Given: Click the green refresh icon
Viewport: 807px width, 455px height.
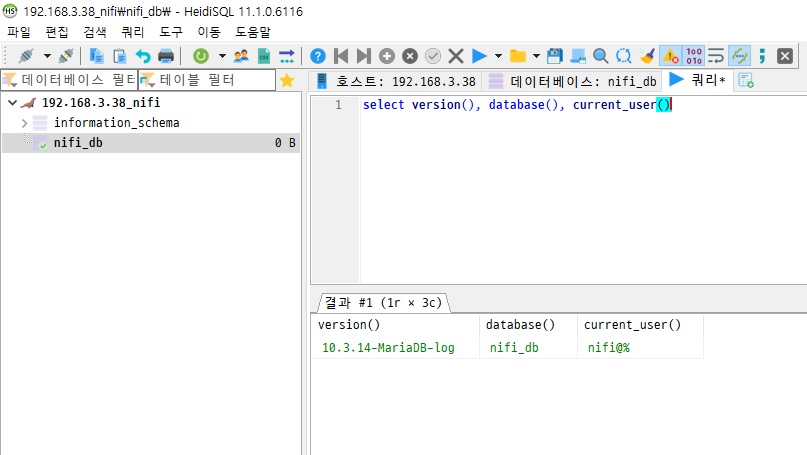Looking at the screenshot, I should tap(201, 56).
